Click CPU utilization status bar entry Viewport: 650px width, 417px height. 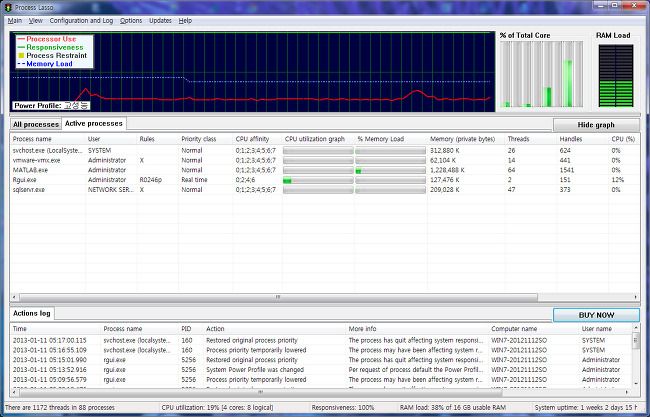click(x=217, y=408)
